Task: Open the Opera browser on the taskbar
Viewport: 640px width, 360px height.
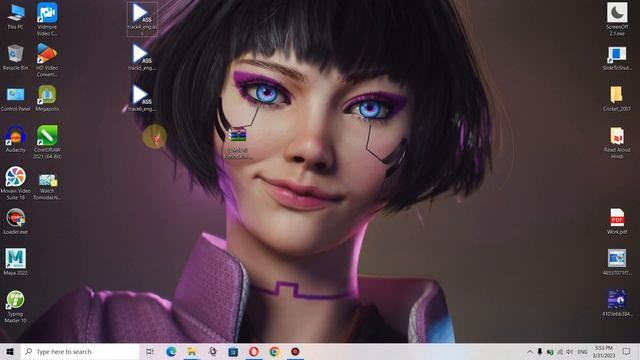Action: click(x=253, y=351)
